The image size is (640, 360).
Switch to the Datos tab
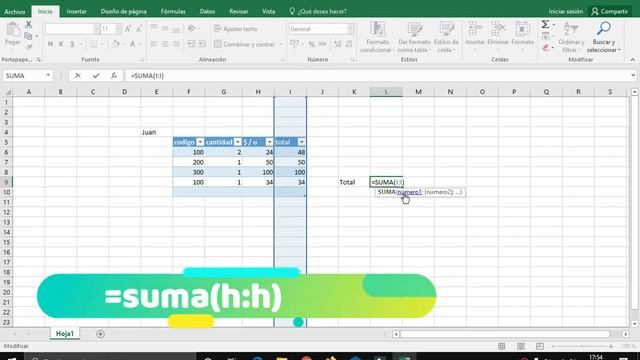click(207, 11)
